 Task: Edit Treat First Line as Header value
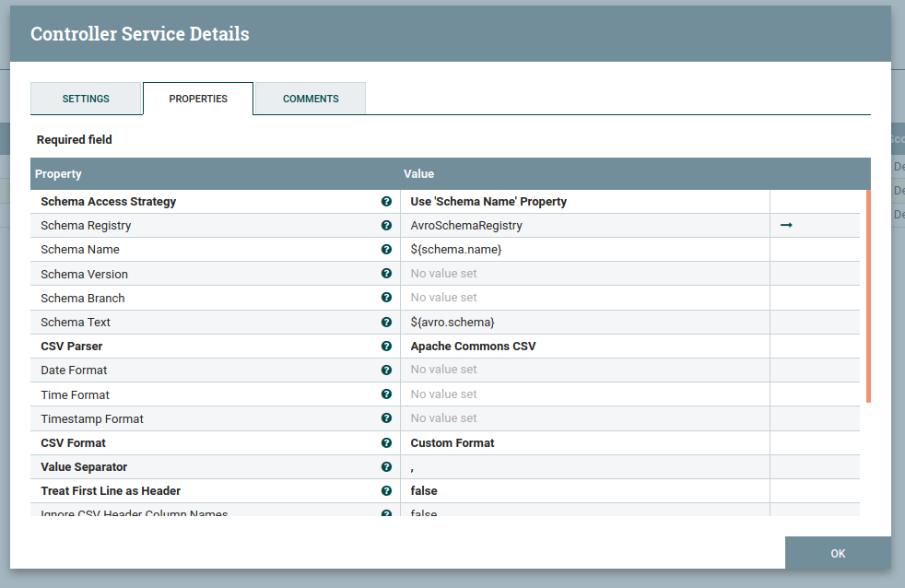(x=584, y=490)
